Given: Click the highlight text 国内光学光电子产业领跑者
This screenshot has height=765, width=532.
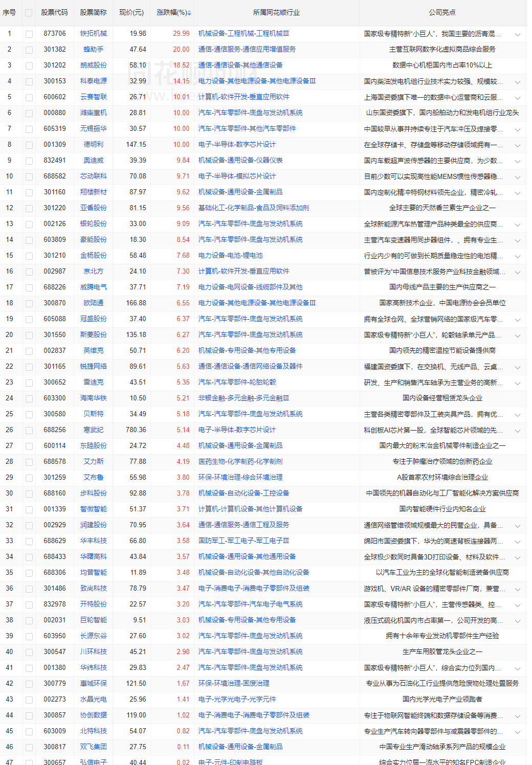Looking at the screenshot, I should coord(442,700).
